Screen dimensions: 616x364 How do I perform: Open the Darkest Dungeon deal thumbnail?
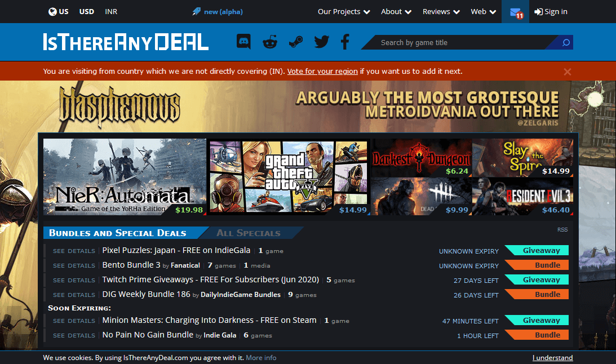(421, 157)
